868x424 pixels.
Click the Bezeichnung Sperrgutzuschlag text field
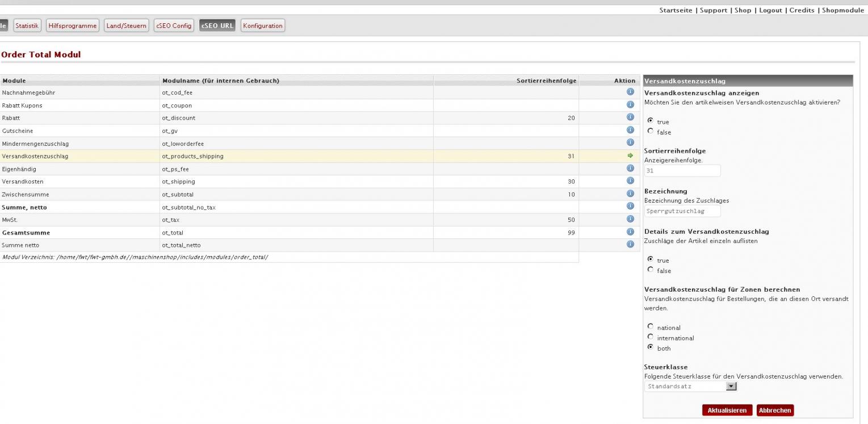[x=682, y=211]
